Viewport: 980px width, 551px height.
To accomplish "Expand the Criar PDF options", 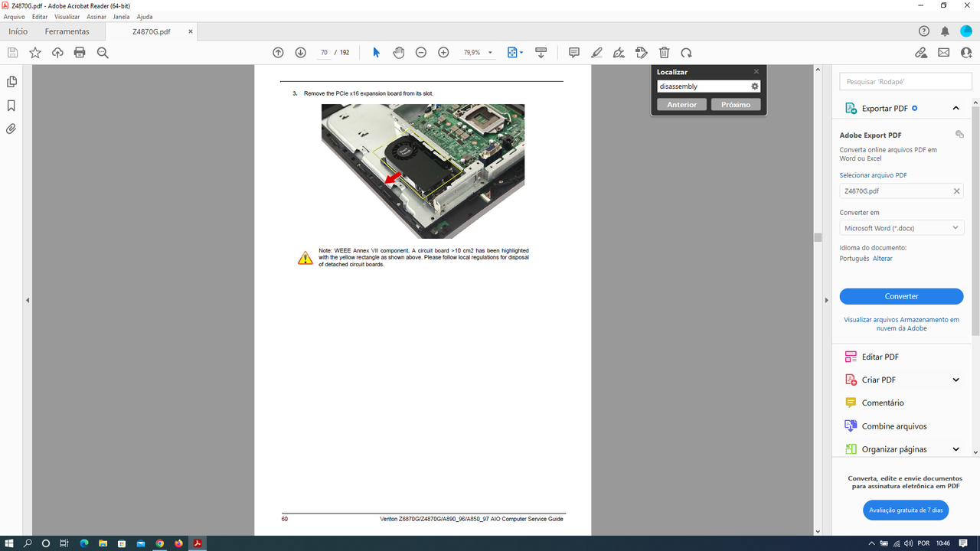I will tap(956, 380).
